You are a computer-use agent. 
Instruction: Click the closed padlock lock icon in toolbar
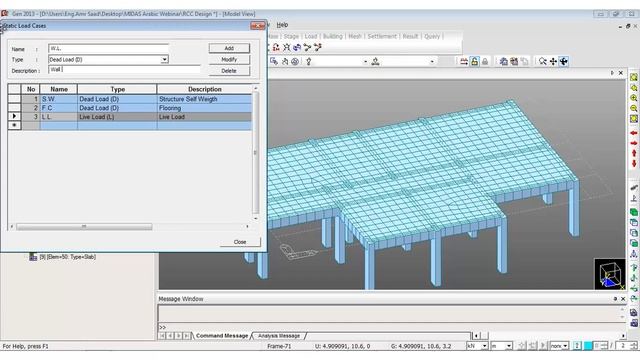coord(484,62)
